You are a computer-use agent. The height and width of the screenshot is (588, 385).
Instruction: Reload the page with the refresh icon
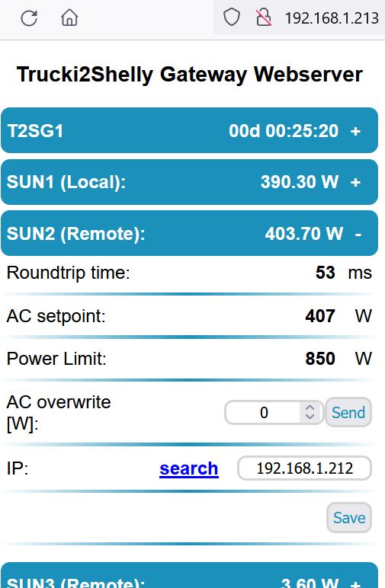(29, 18)
